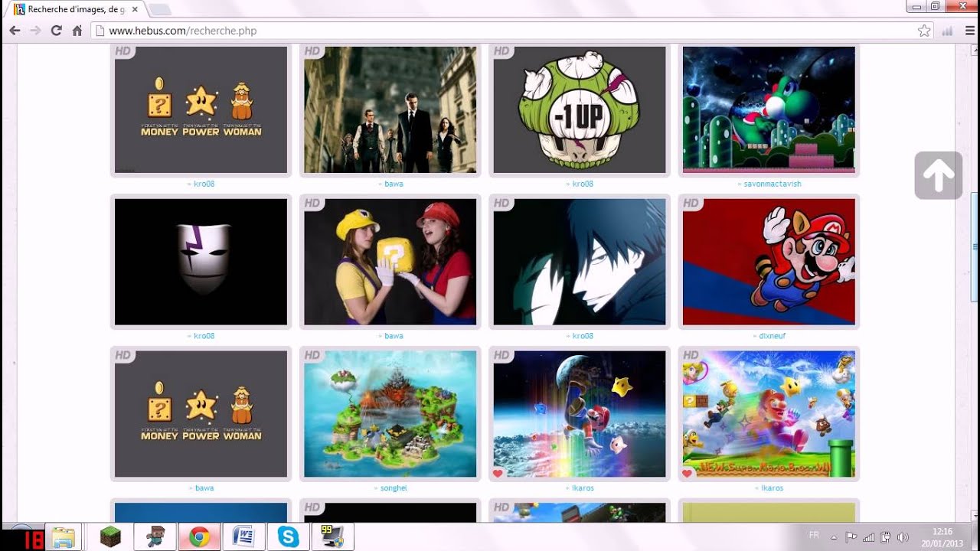
Task: Open Skype from the taskbar
Action: click(x=289, y=537)
